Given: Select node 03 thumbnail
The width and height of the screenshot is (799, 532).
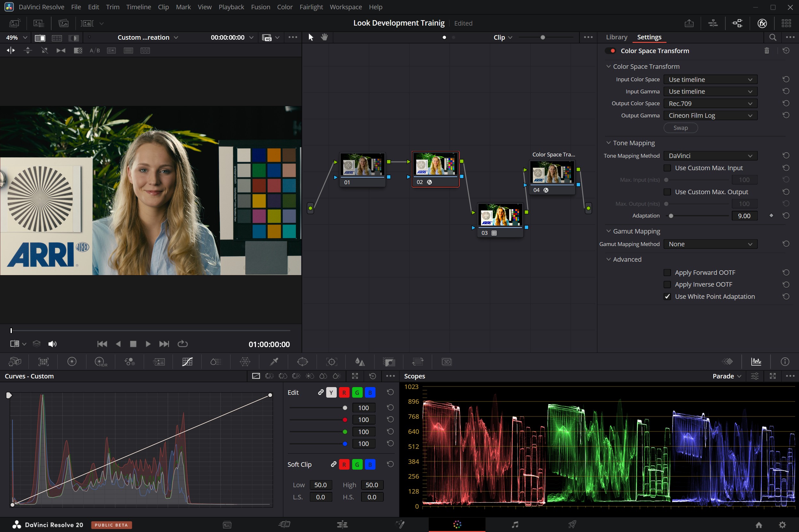Looking at the screenshot, I should pos(500,215).
